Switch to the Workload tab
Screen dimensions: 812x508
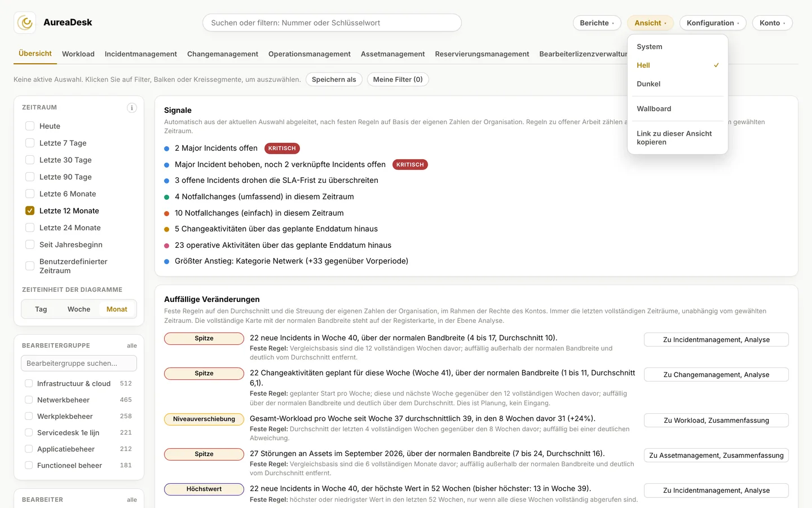click(x=78, y=54)
